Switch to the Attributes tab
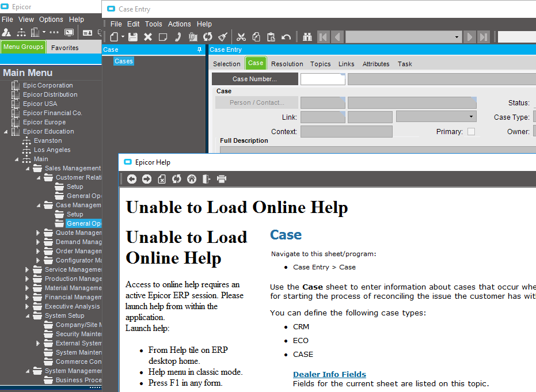 point(376,64)
